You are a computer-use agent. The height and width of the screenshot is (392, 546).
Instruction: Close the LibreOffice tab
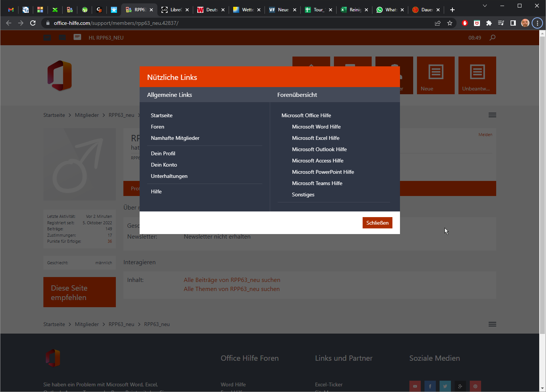coord(187,10)
